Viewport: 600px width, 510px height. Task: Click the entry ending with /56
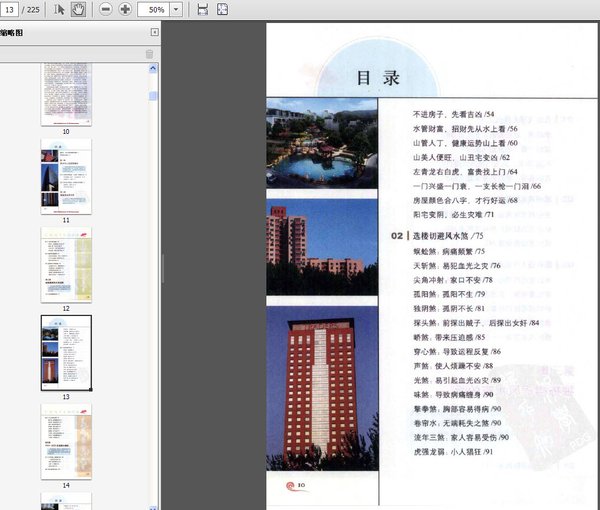pos(465,129)
